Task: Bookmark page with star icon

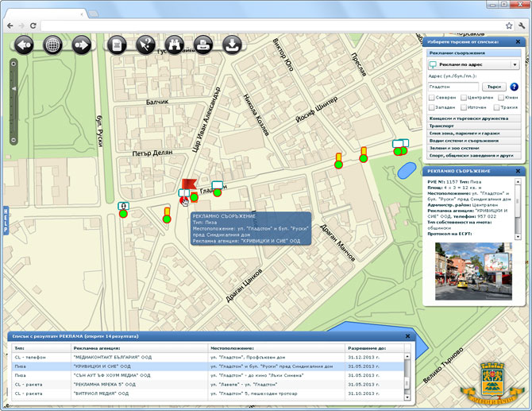Action: click(x=509, y=25)
